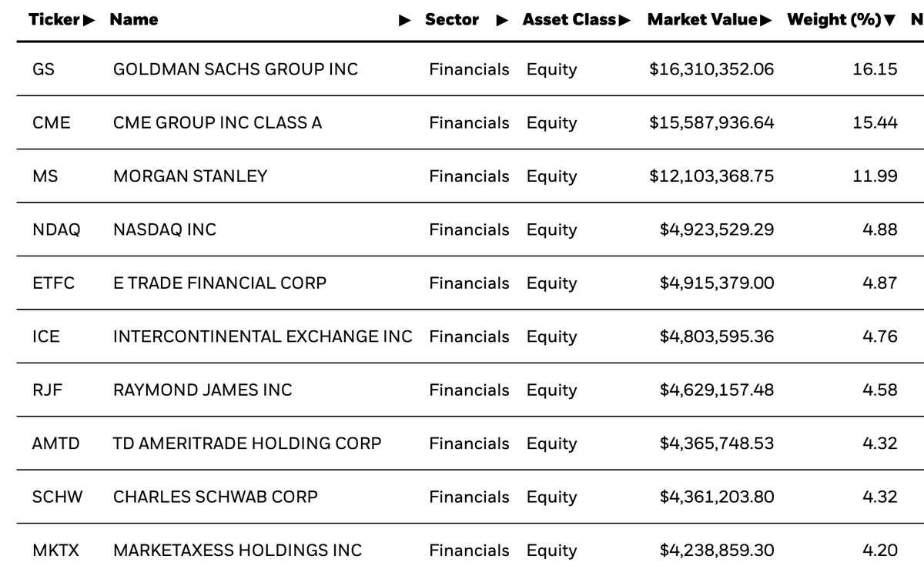924x569 pixels.
Task: Click the AMTD ticker cell
Action: click(55, 443)
